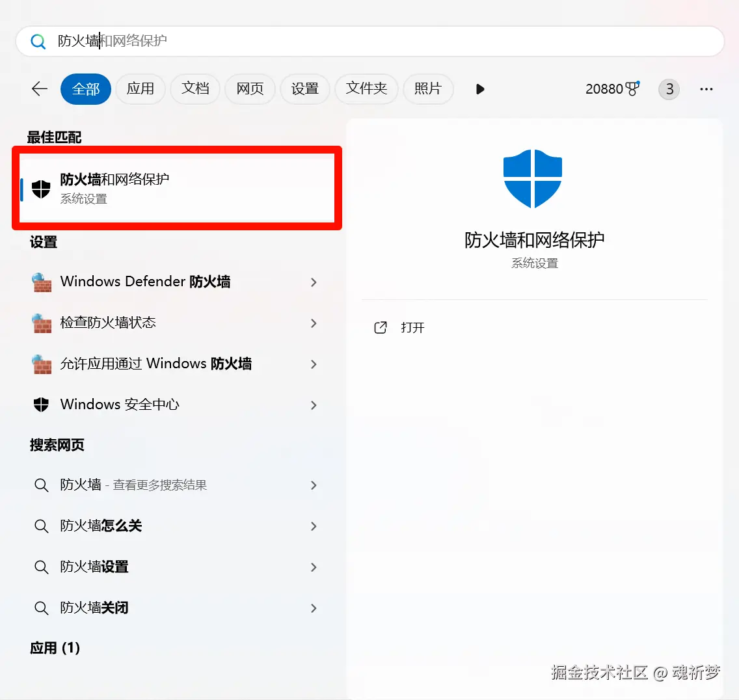Viewport: 739px width, 700px height.
Task: Open web search 防火墙 - 查看更多搜索结果
Action: coord(177,485)
